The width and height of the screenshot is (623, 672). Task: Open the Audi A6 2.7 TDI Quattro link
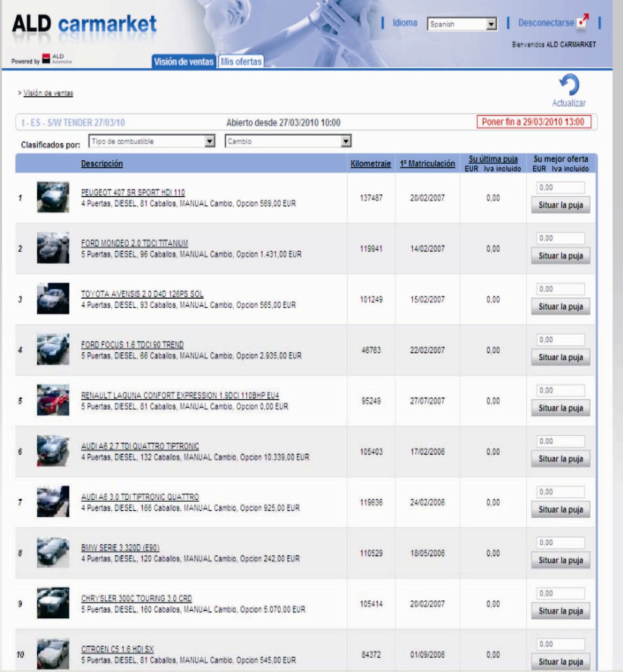(140, 446)
